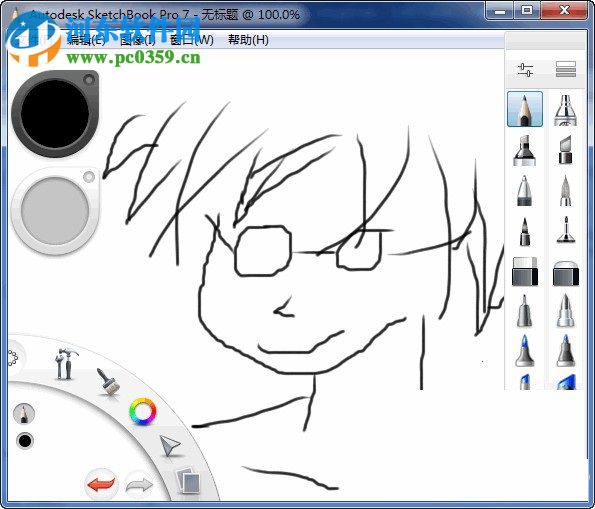This screenshot has width=595, height=509.
Task: Open brush properties sliders icon
Action: click(525, 70)
